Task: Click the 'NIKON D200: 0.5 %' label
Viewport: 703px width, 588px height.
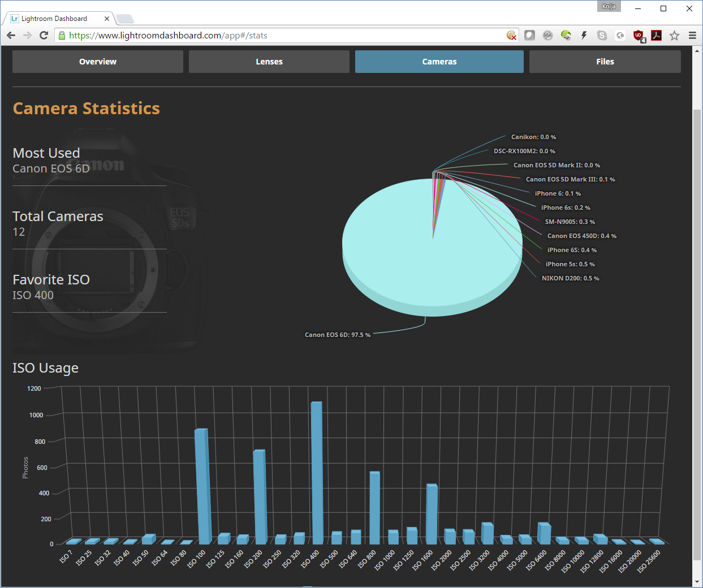Action: (570, 278)
